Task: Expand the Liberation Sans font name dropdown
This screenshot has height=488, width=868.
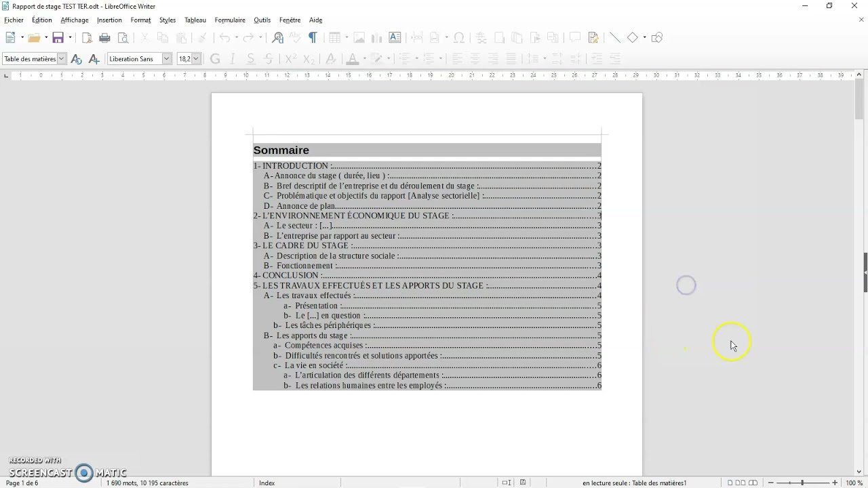Action: [166, 59]
